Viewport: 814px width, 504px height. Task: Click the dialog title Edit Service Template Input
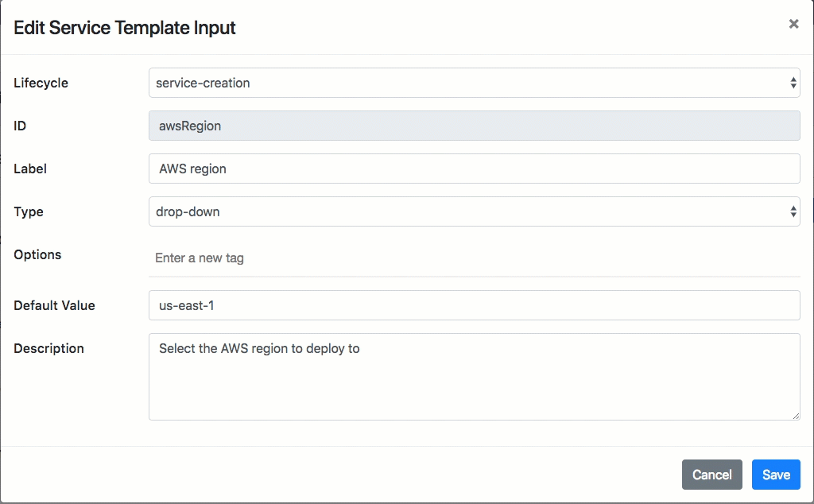(124, 27)
